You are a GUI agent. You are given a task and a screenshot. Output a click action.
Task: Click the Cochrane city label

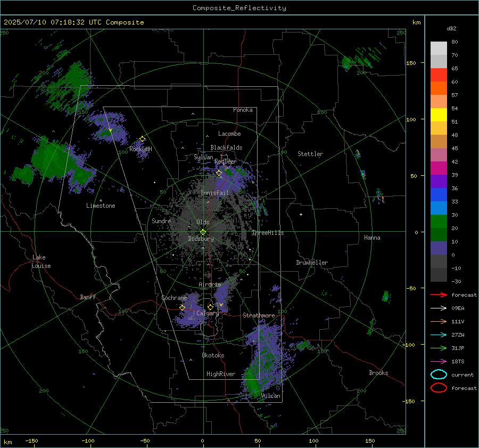[174, 298]
